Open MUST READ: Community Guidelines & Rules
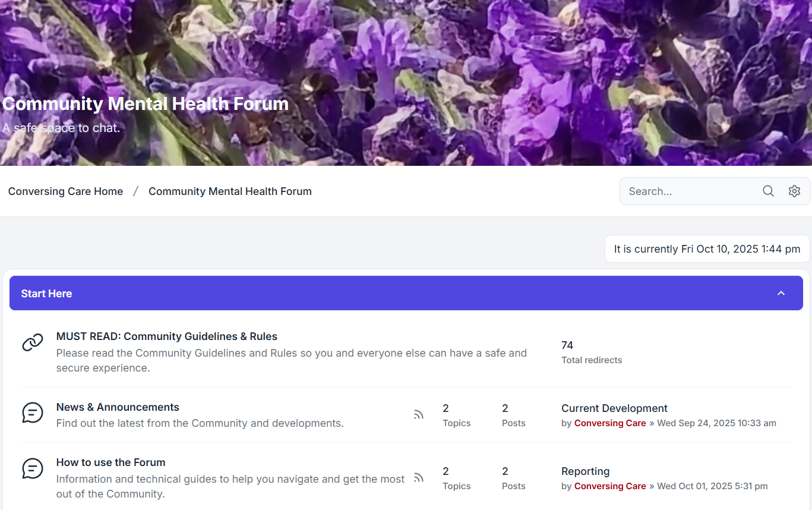 coord(167,336)
